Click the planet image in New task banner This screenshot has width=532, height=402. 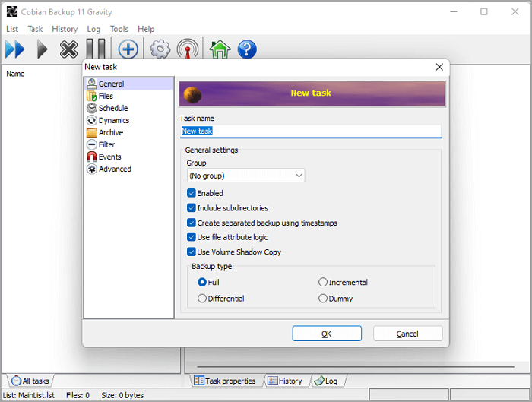pos(192,95)
